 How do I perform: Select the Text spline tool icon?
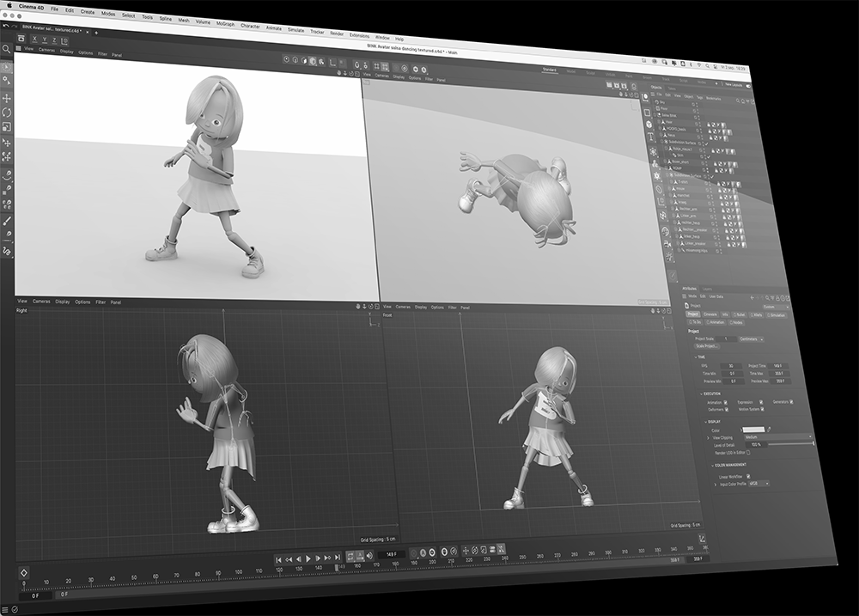tap(651, 137)
